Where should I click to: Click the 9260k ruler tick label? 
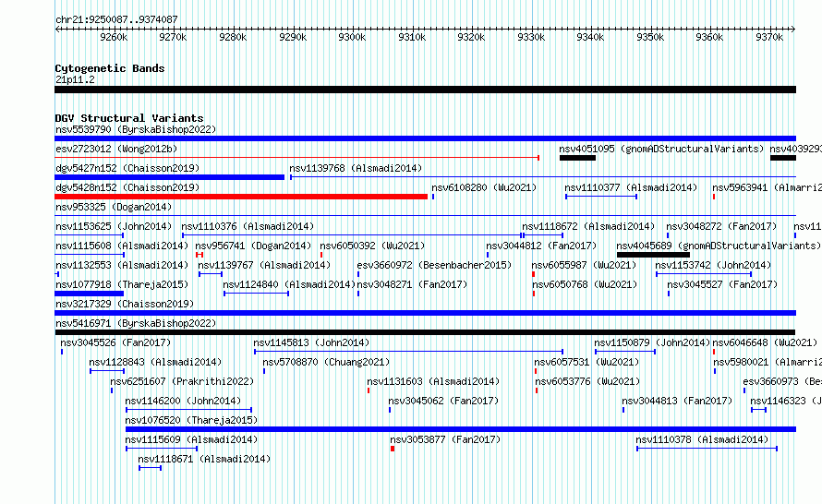click(x=114, y=37)
